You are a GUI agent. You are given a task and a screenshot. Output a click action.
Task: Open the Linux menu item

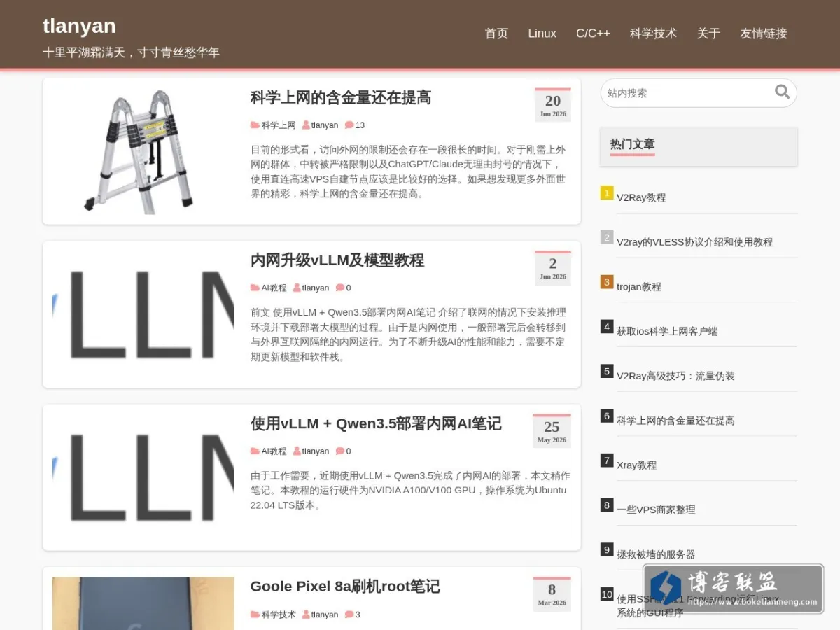[542, 34]
